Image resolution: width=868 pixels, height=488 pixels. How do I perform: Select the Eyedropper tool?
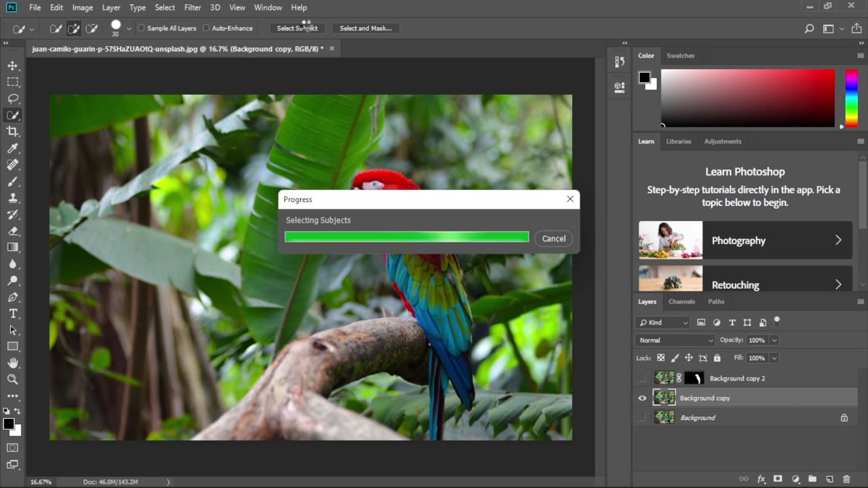[x=13, y=148]
